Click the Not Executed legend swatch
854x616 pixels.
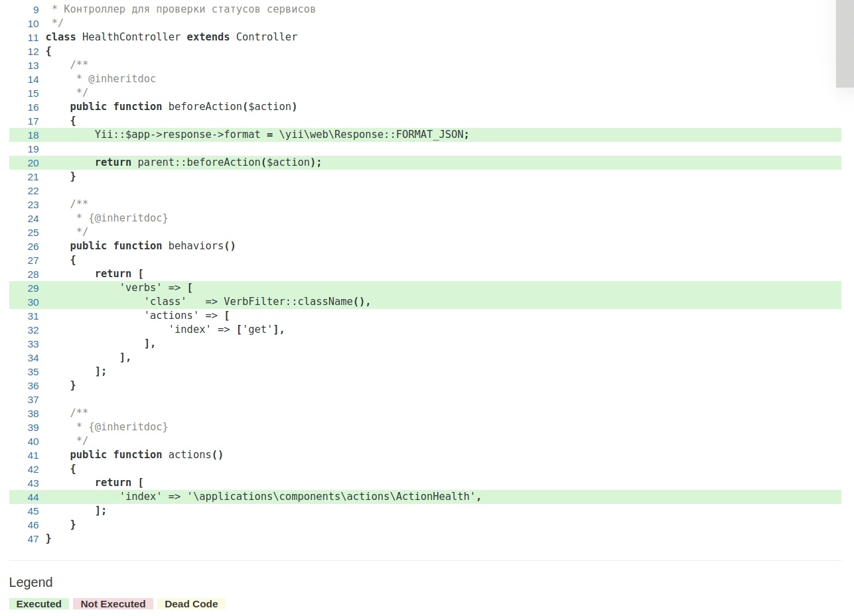click(x=113, y=604)
